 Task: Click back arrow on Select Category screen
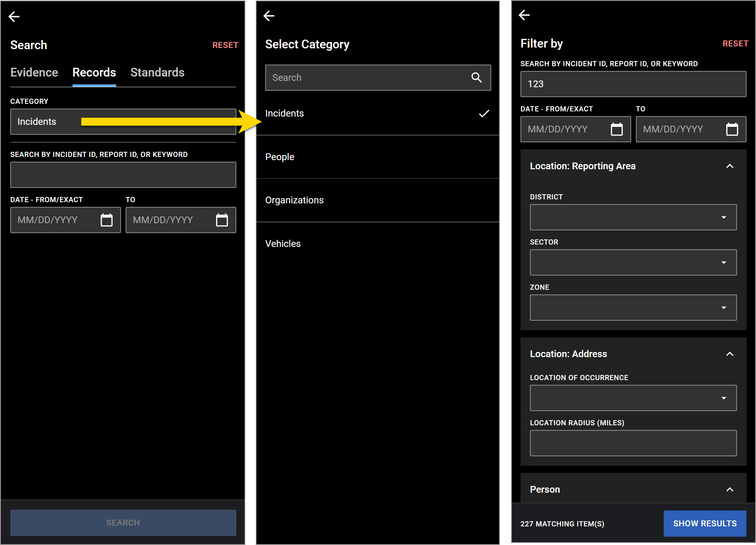coord(269,16)
